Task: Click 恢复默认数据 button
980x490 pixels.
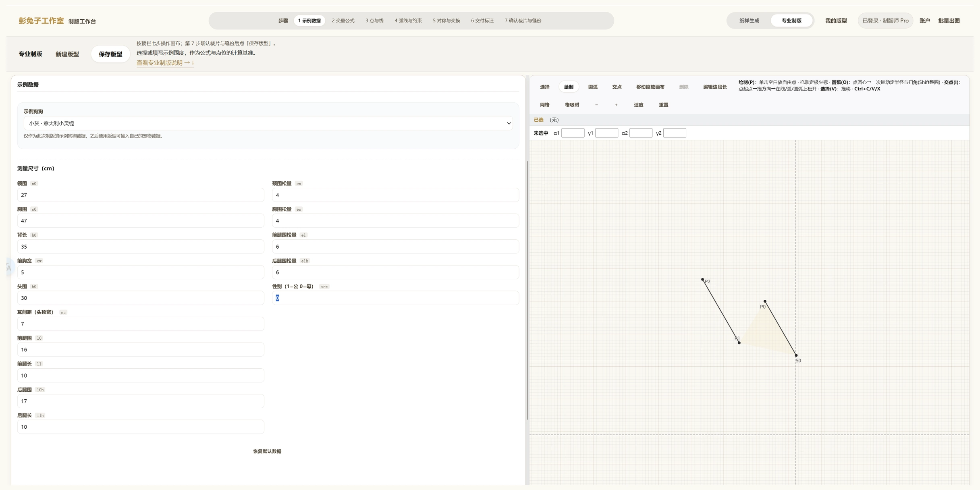Action: pyautogui.click(x=267, y=451)
